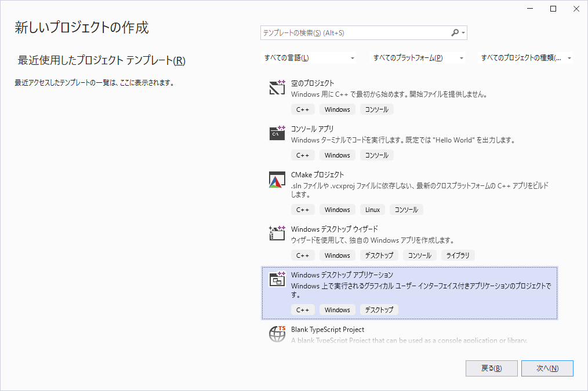The image size is (588, 391).
Task: Open the すべてのプラットフォーム platform dropdown
Action: click(x=418, y=58)
